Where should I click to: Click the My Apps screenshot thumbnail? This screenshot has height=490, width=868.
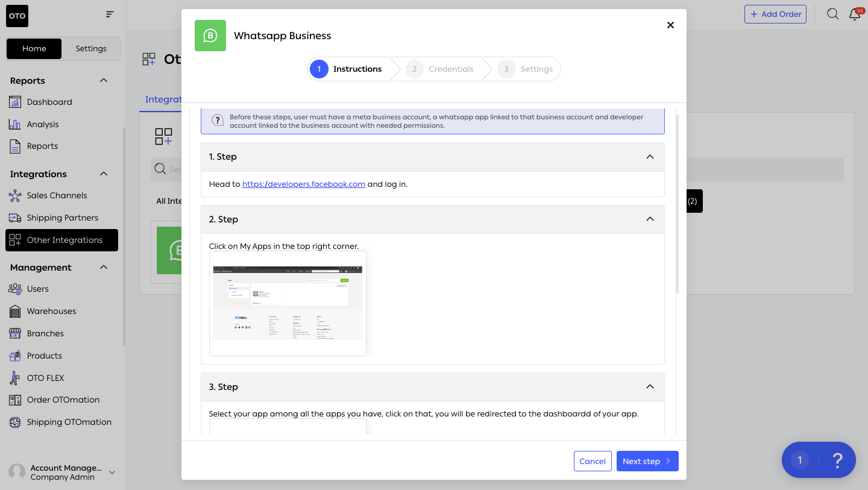point(288,303)
